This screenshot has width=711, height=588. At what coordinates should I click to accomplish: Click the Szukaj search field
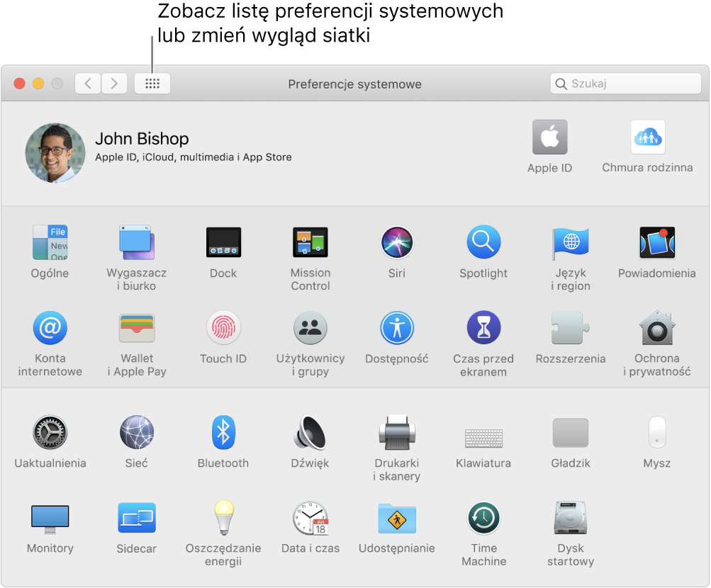pos(631,84)
